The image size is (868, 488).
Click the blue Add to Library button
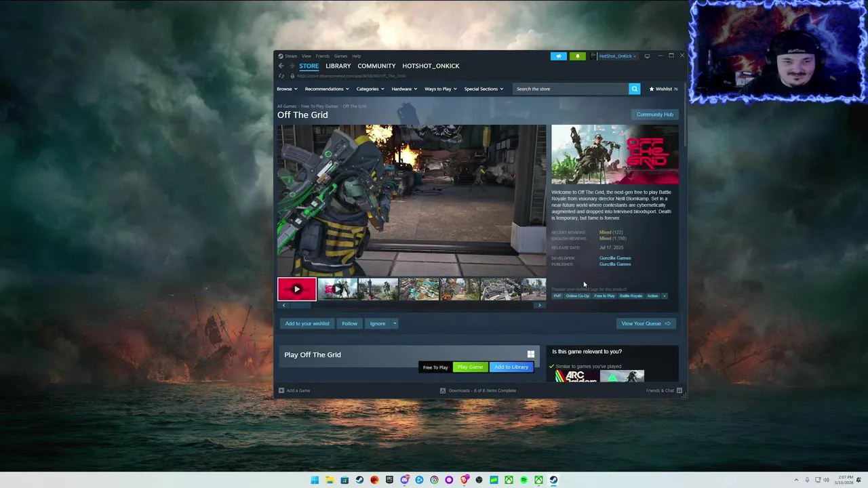[511, 367]
